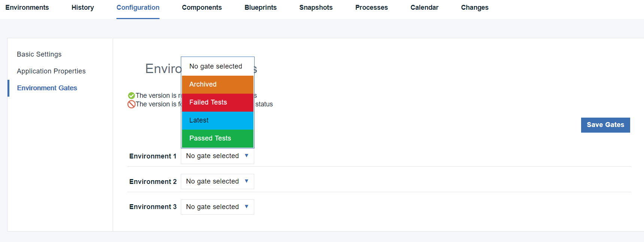Click the green checkmark status icon
Viewport: 644px width, 242px height.
coord(131,96)
